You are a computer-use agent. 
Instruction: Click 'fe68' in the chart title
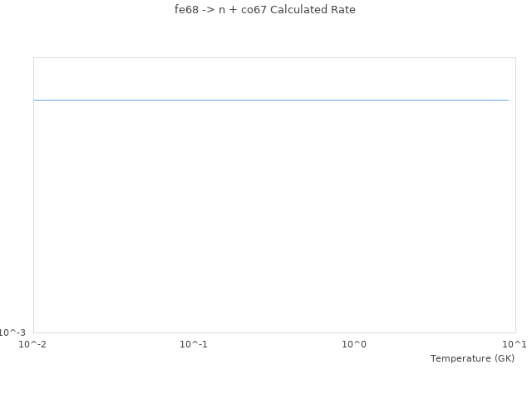click(186, 10)
